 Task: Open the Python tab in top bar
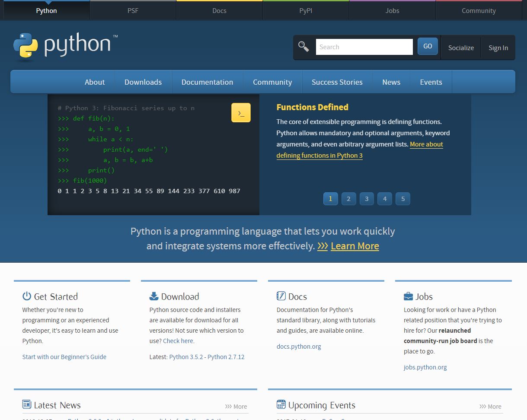pos(46,10)
